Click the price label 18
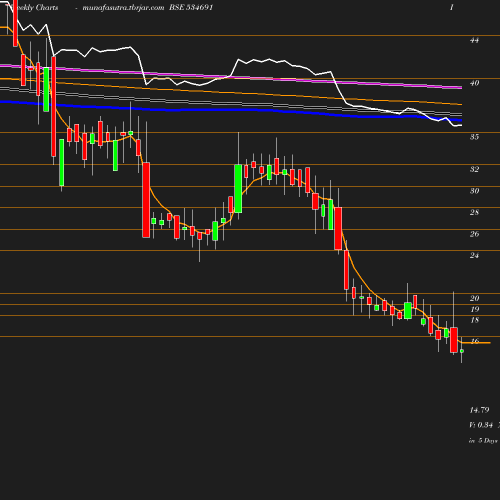500x500 pixels. pos(474,320)
